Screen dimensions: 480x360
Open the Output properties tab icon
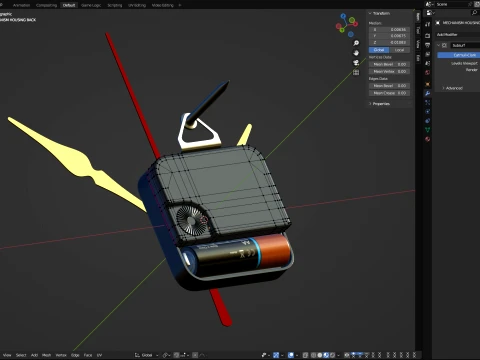coord(428,45)
